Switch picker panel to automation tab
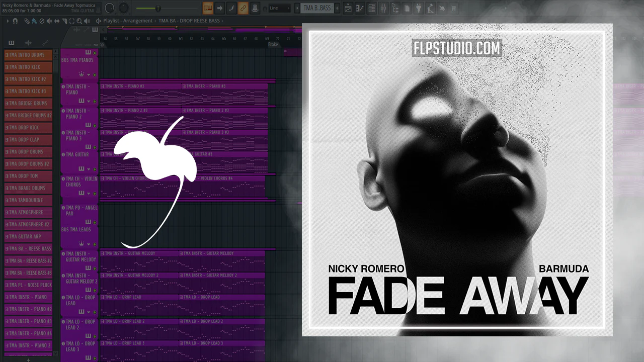The width and height of the screenshot is (644, 362). point(45,43)
